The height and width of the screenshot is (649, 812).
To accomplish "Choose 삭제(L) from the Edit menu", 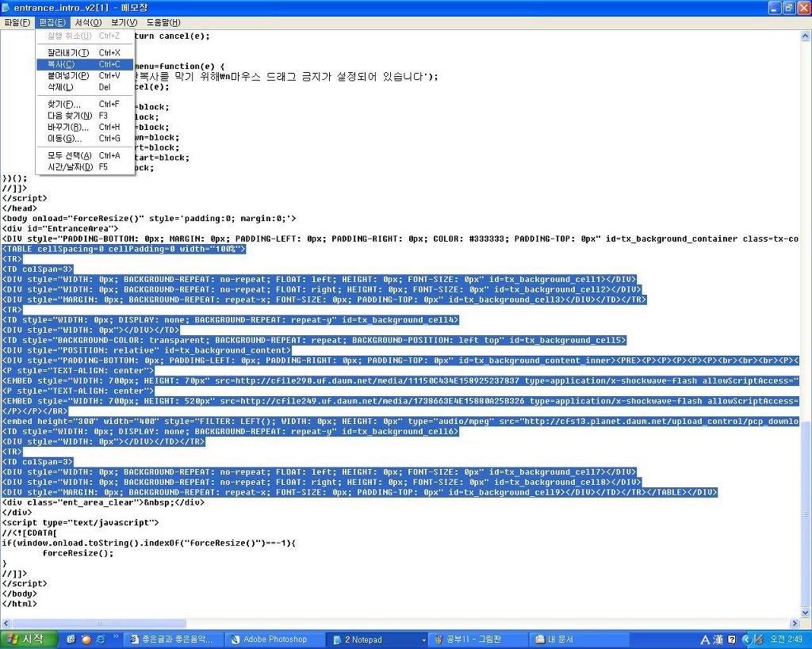I will (x=85, y=87).
